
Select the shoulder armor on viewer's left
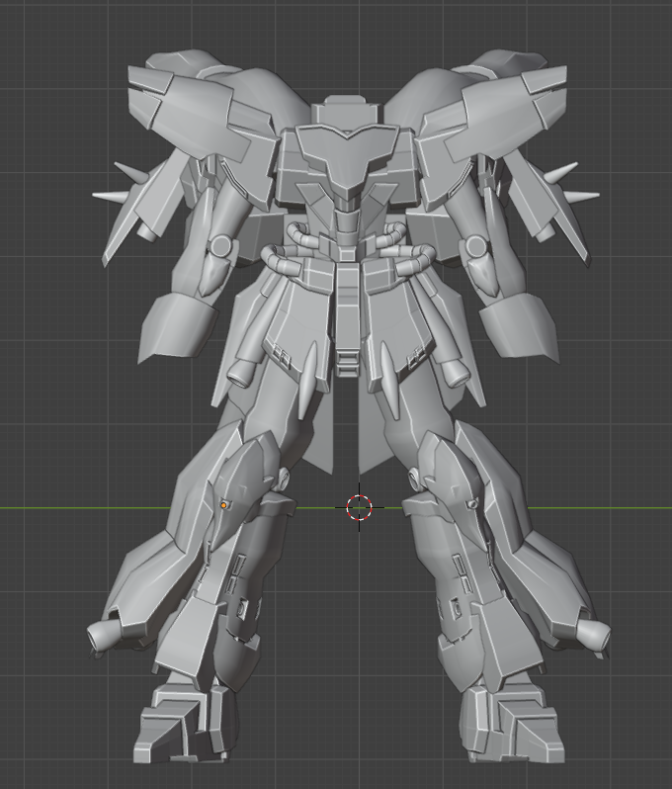[198, 109]
